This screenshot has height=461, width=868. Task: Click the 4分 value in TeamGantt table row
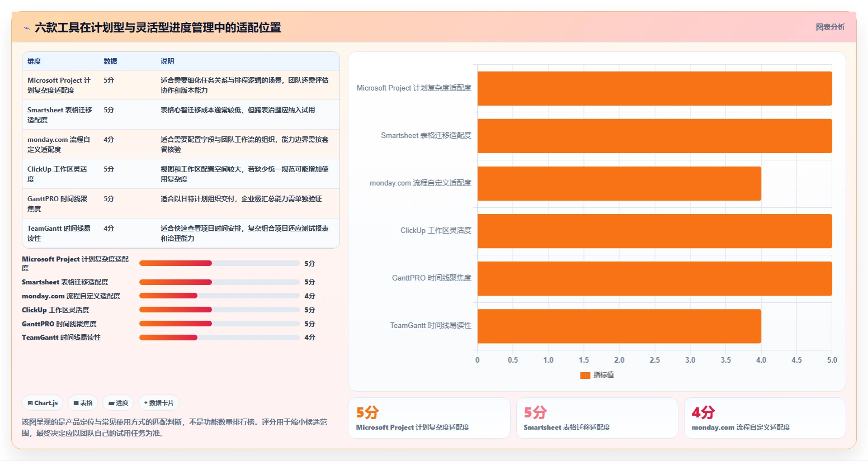click(x=108, y=229)
